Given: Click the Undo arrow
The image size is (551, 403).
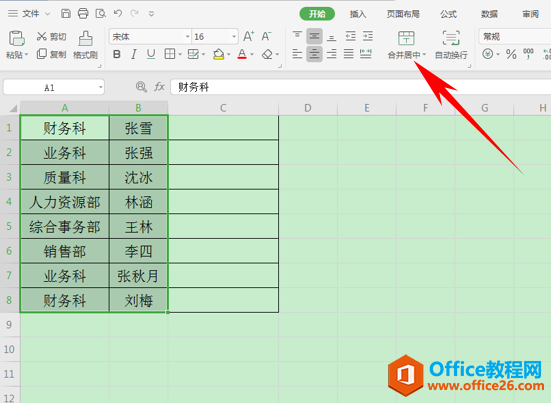Looking at the screenshot, I should click(118, 13).
